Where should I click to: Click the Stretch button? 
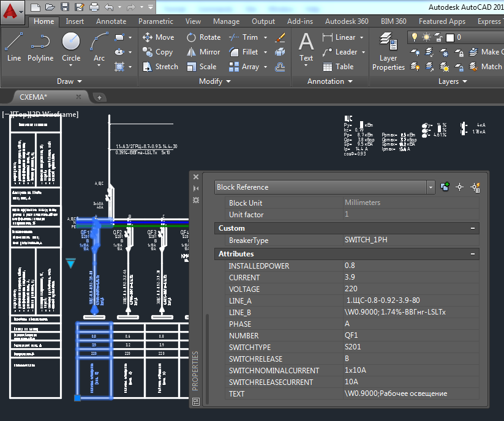click(x=160, y=67)
